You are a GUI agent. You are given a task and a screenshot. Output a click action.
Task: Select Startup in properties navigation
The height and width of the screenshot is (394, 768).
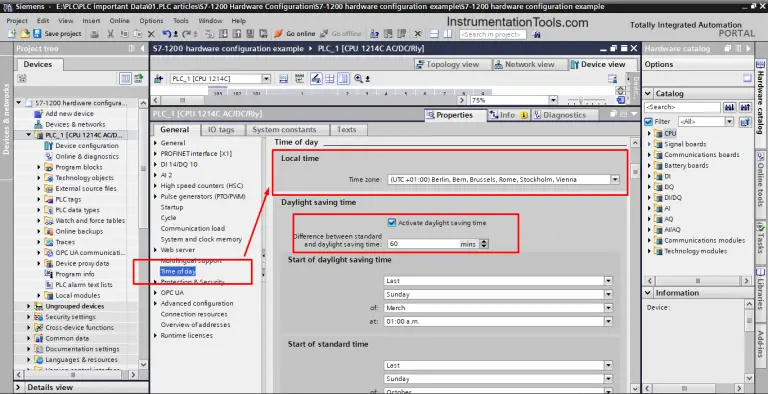[x=172, y=207]
